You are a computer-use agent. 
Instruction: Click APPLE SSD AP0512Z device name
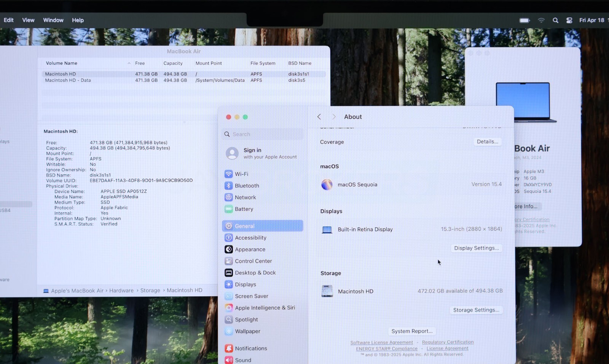pos(124,191)
